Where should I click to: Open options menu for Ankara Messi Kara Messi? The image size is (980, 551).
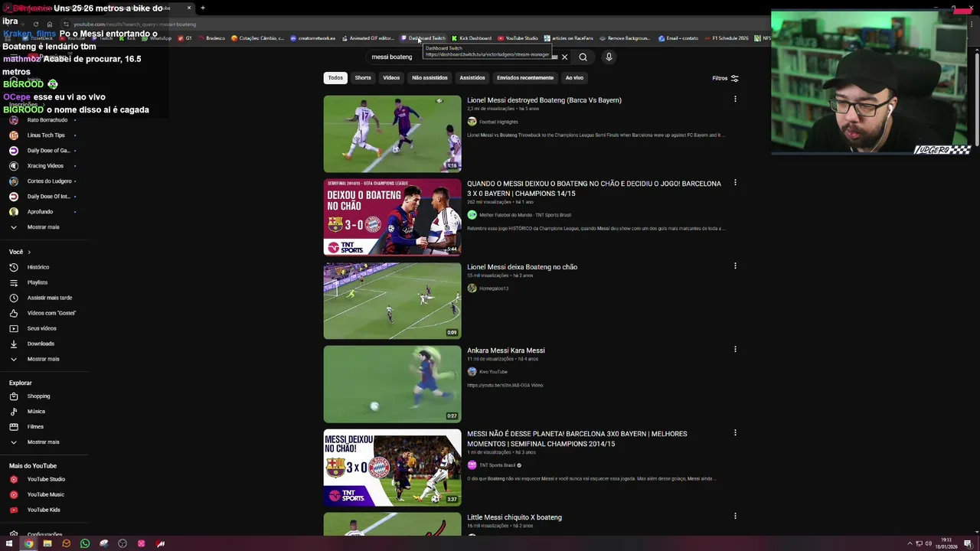[735, 350]
